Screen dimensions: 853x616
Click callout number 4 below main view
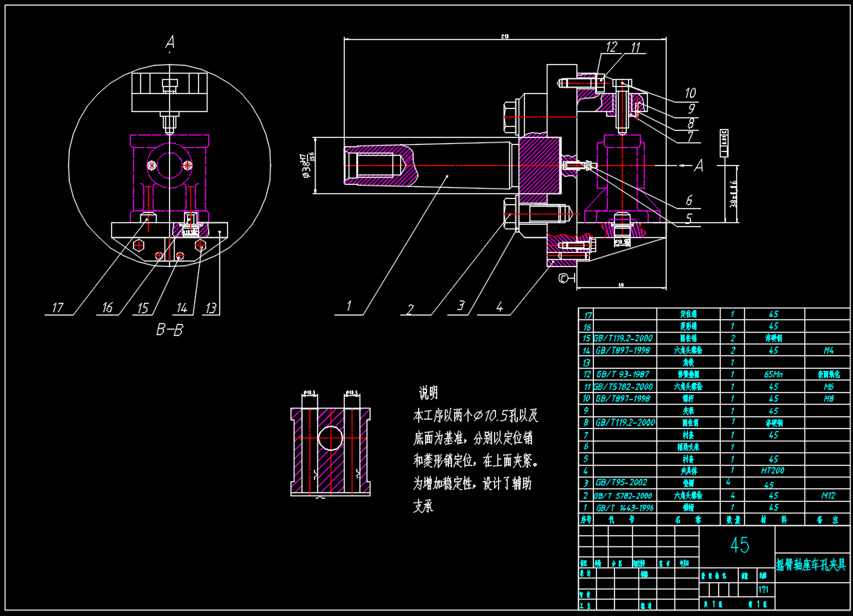point(499,308)
